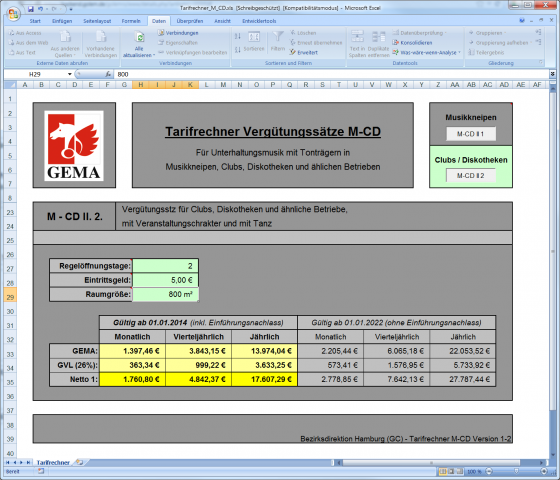Undo the last action in the quick access toolbar

coord(40,9)
